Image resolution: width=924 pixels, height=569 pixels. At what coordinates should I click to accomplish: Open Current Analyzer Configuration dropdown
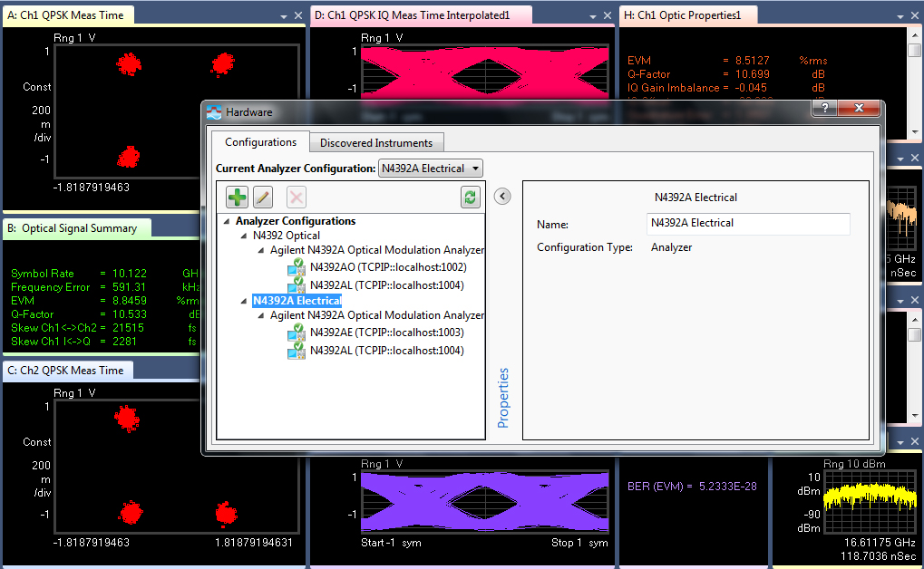(x=430, y=169)
